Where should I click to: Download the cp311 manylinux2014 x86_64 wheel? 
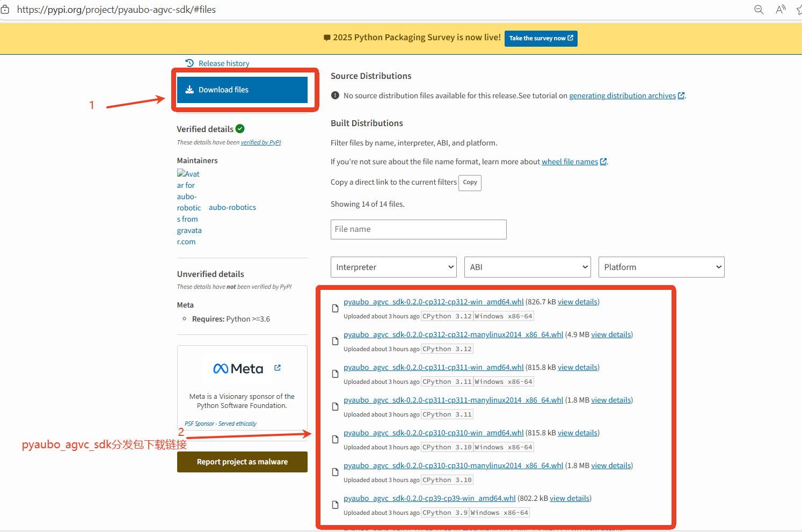453,400
